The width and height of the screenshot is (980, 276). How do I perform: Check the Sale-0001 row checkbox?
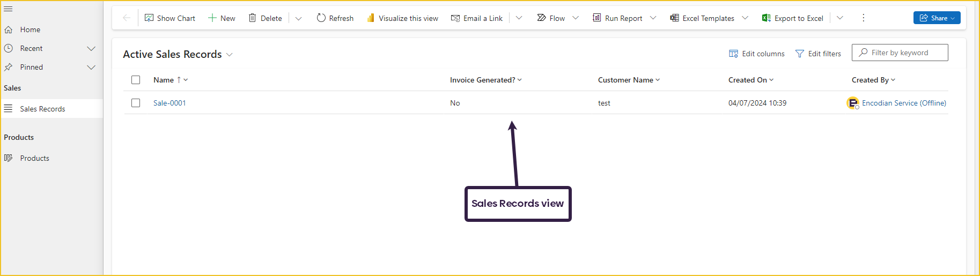pyautogui.click(x=136, y=103)
